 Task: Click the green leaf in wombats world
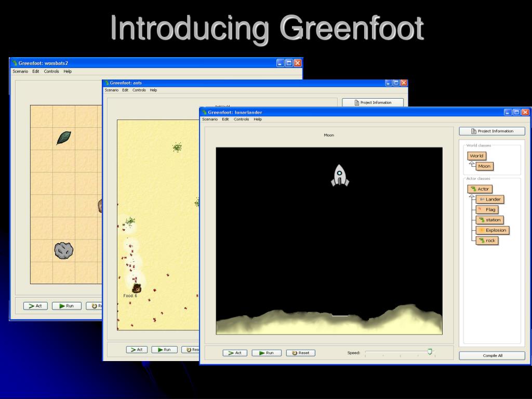[64, 138]
